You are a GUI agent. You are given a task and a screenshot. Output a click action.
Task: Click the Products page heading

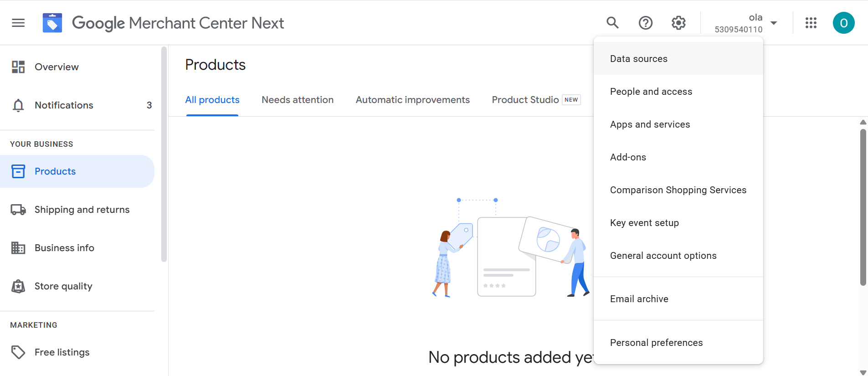(x=216, y=65)
